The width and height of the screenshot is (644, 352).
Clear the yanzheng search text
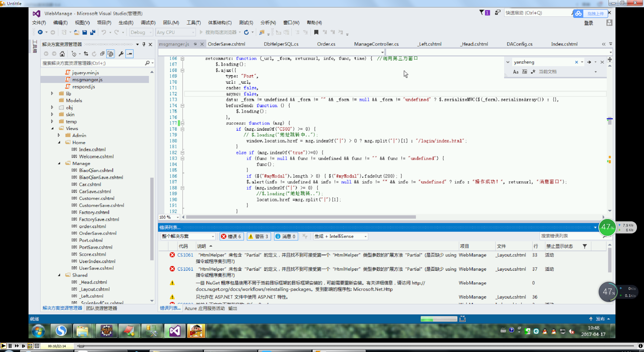pyautogui.click(x=577, y=62)
